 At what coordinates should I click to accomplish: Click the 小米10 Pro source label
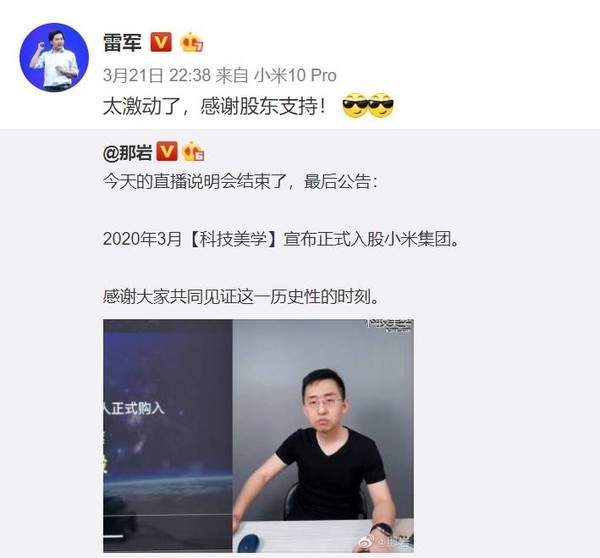pos(296,75)
